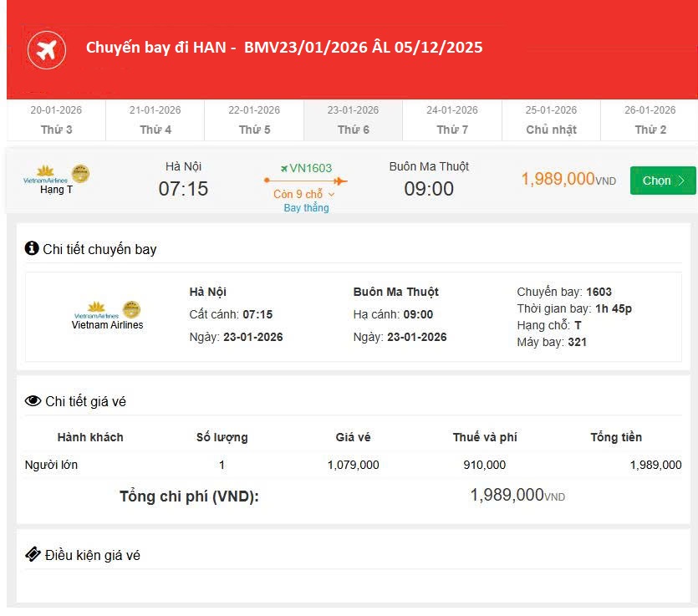Switch to 24-01-2026 Thứ 7 tab

point(452,120)
